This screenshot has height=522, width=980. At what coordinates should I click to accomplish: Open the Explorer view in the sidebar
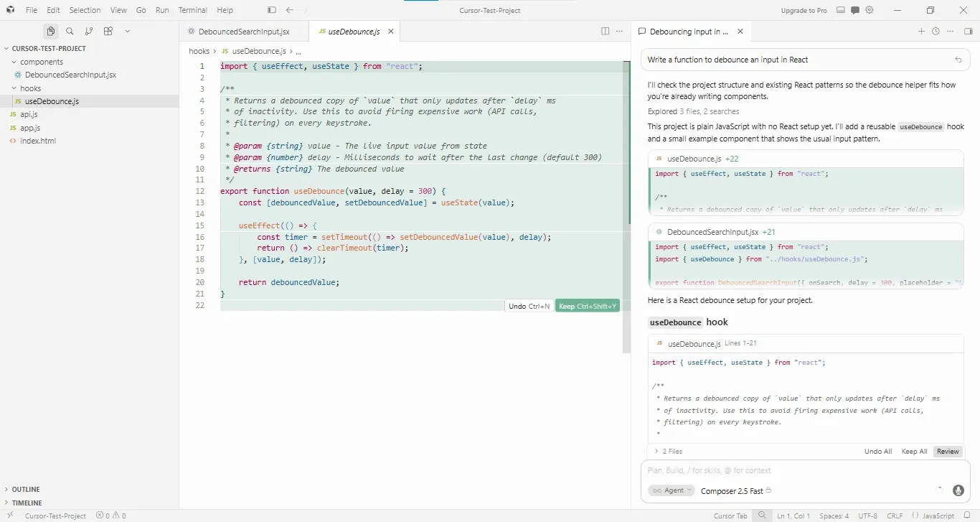(x=50, y=31)
